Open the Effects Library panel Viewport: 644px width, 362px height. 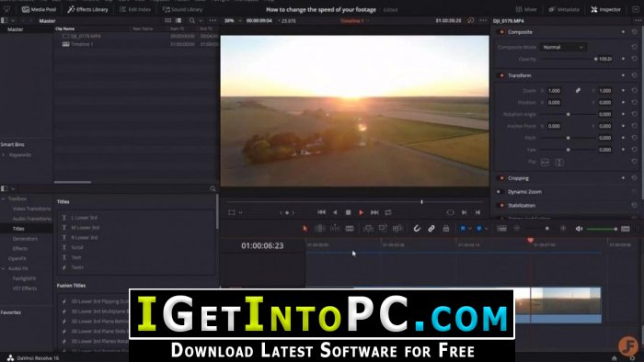(x=87, y=9)
